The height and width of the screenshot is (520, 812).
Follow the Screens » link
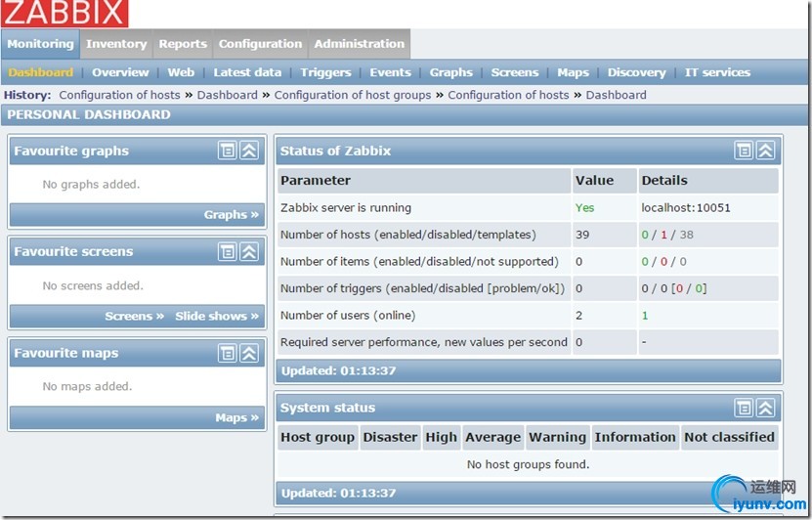(x=134, y=316)
